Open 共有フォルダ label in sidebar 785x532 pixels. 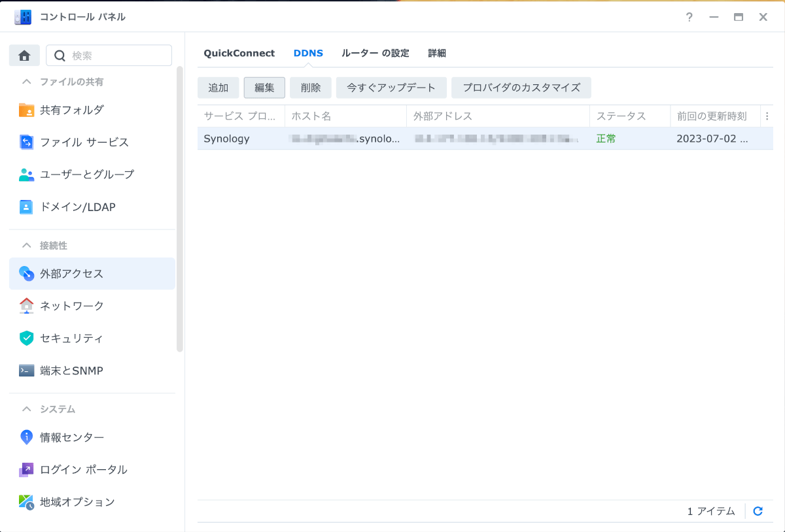pyautogui.click(x=72, y=110)
